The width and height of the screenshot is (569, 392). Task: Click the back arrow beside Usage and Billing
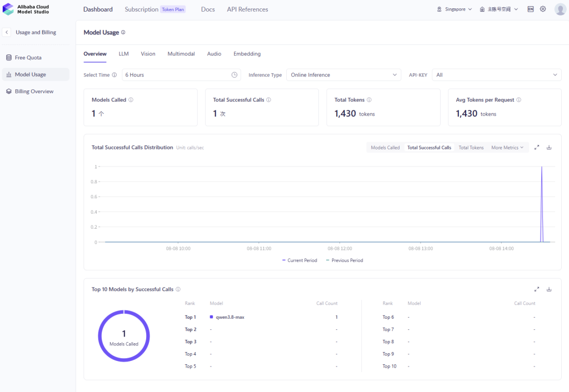7,32
